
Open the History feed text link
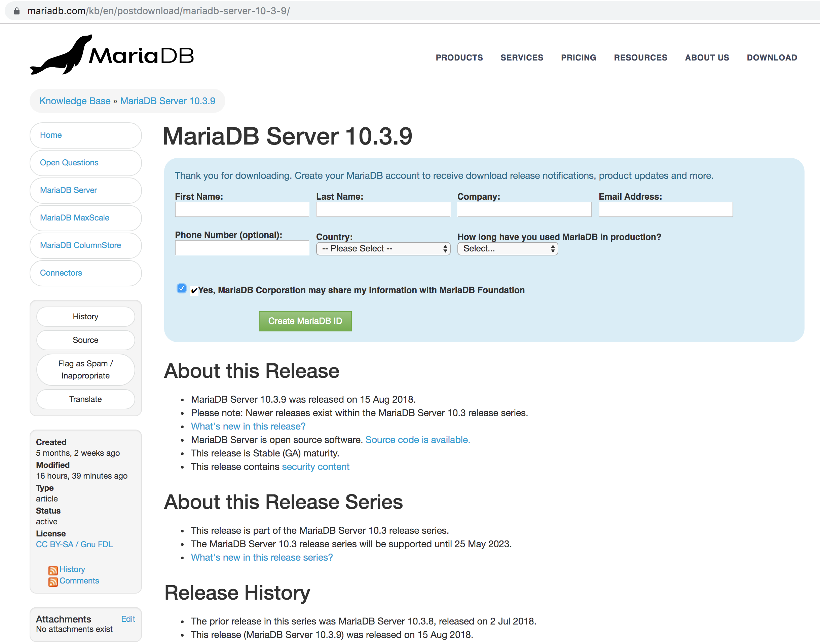tap(72, 569)
